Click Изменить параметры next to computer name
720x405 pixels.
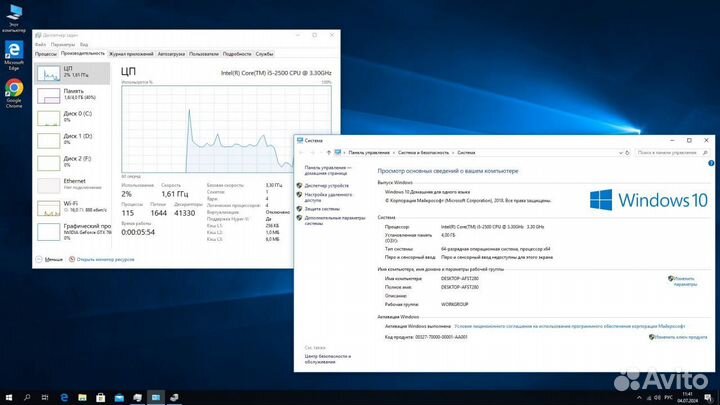coord(685,281)
